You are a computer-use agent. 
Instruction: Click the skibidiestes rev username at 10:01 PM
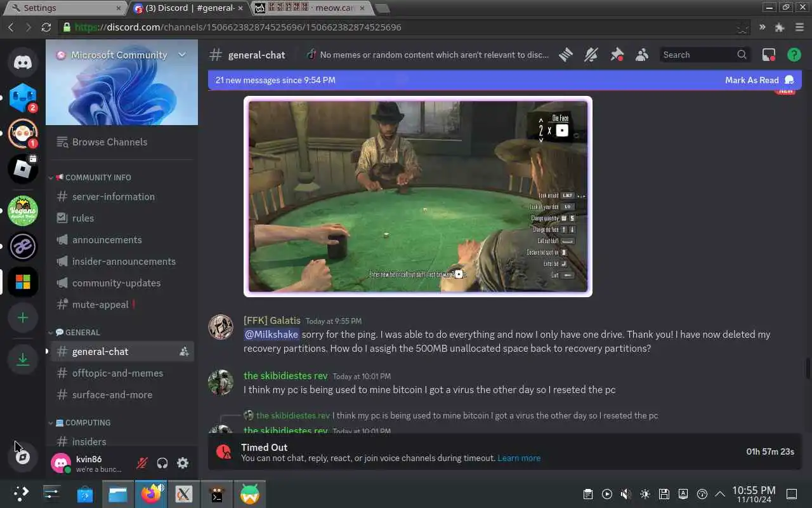pos(285,376)
